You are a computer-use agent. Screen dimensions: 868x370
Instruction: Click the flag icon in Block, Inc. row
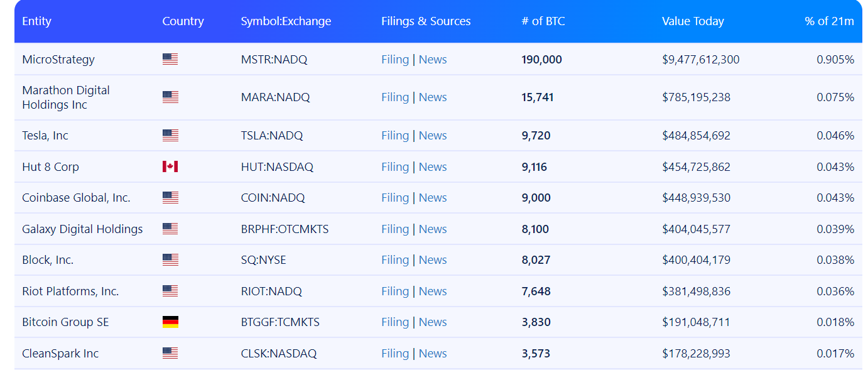pos(170,260)
